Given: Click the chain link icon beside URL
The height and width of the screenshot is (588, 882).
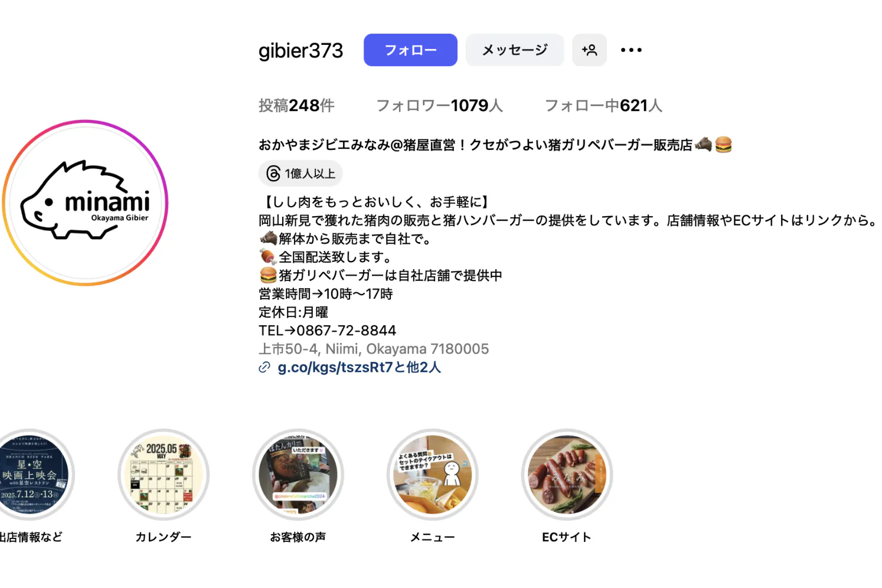Looking at the screenshot, I should click(264, 368).
